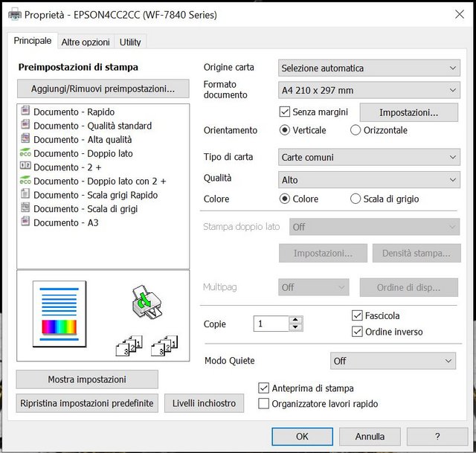This screenshot has height=453, width=476.
Task: Click the printer paper-feed illustration icon
Action: click(147, 303)
